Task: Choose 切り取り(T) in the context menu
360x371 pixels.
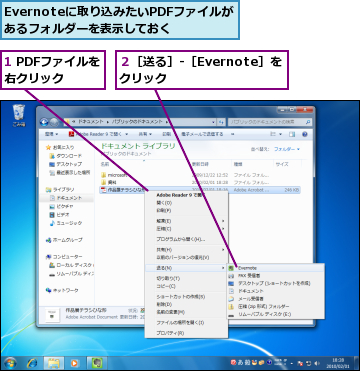Action: (x=187, y=278)
